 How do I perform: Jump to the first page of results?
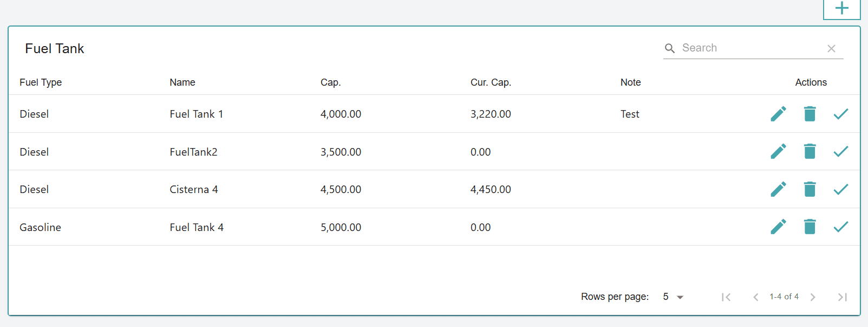pos(726,297)
